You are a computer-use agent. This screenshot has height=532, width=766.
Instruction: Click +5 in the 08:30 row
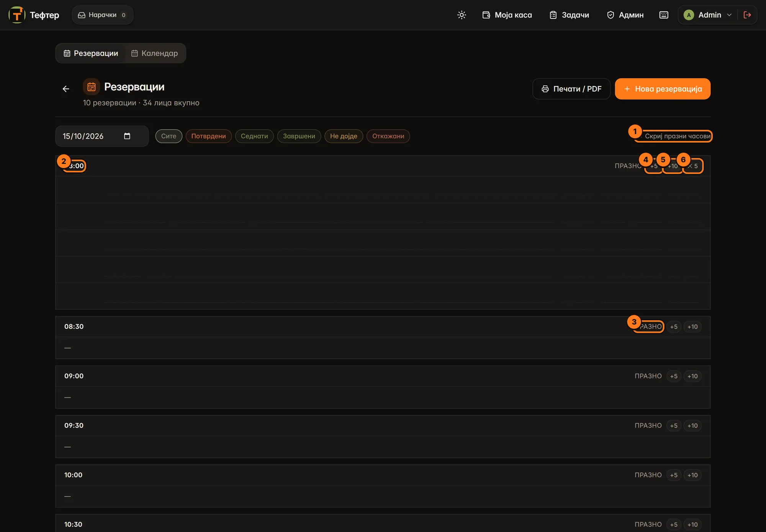674,327
